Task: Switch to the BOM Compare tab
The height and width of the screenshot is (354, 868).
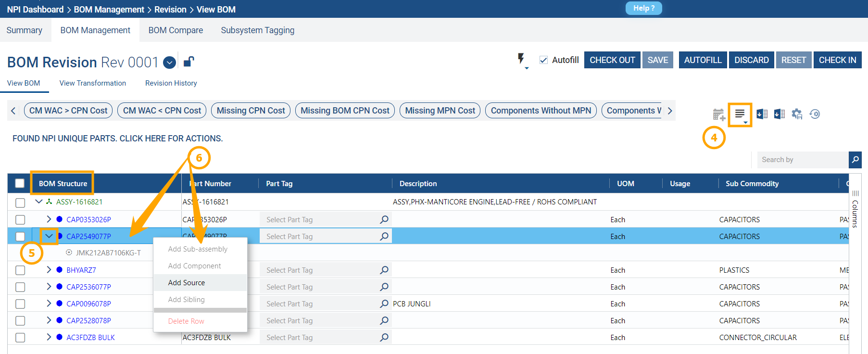Action: click(176, 30)
